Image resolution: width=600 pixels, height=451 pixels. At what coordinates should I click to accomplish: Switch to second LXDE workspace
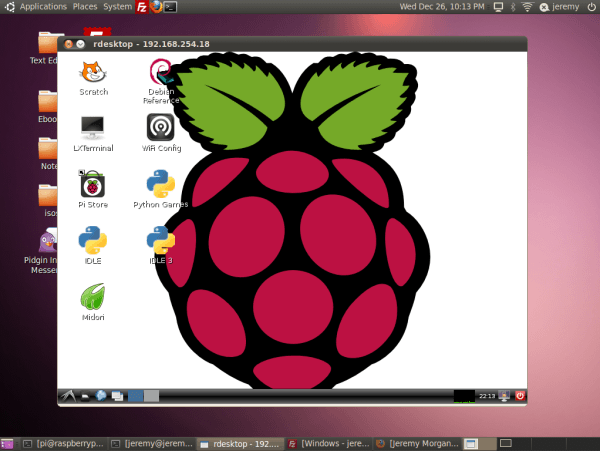(x=152, y=396)
